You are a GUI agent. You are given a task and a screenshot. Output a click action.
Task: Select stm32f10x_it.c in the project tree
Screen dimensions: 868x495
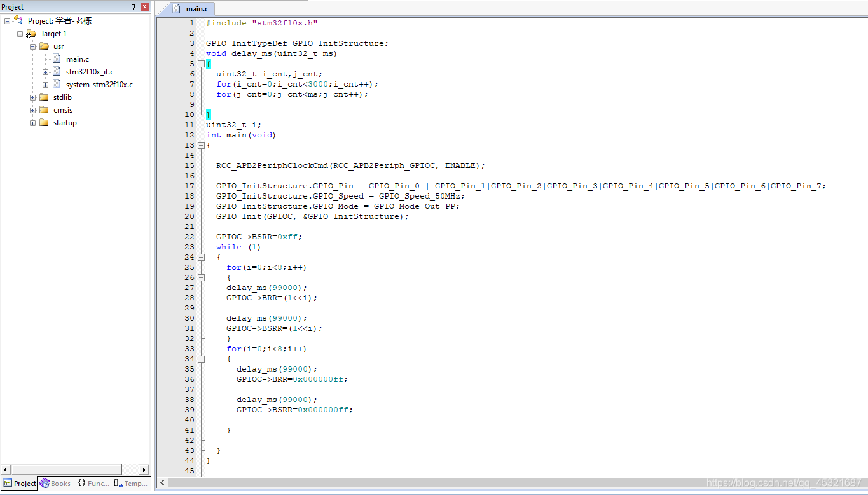(x=90, y=72)
